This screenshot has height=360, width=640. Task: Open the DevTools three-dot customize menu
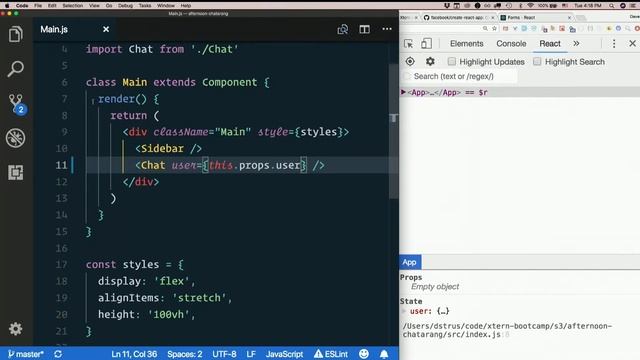[x=614, y=44]
